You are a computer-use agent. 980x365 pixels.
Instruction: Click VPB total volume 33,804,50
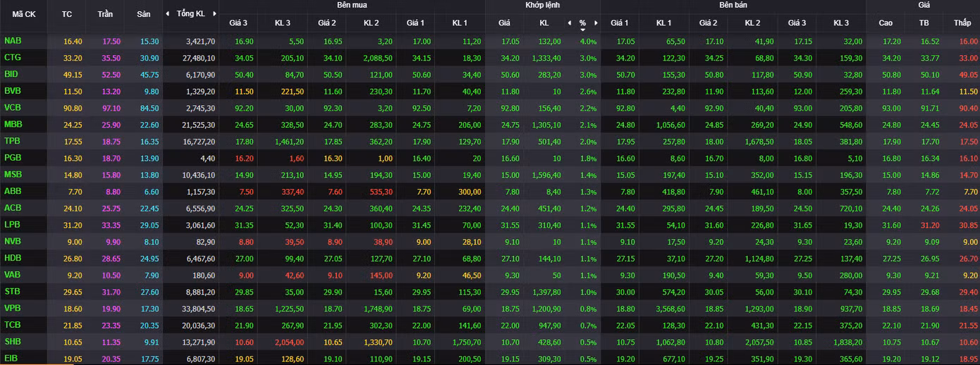point(198,309)
